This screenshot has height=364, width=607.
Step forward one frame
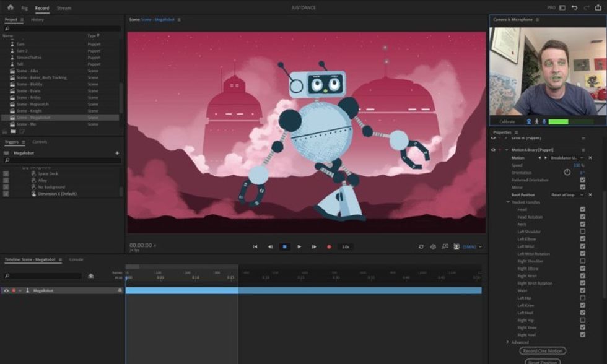click(314, 247)
